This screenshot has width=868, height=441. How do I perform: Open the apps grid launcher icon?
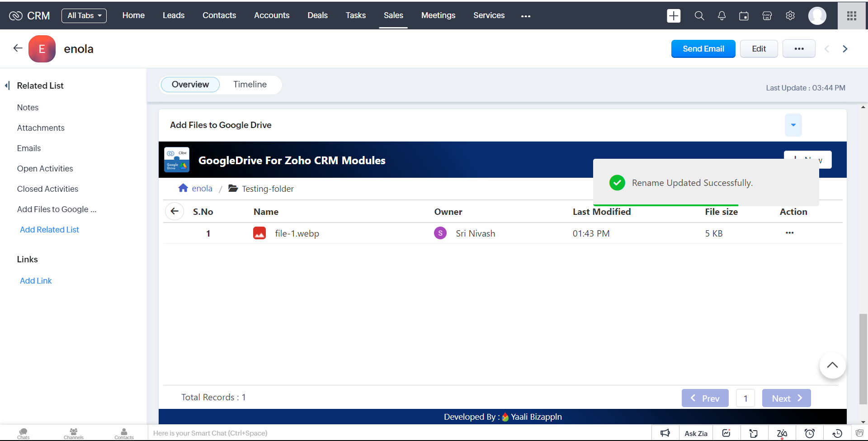(x=852, y=16)
